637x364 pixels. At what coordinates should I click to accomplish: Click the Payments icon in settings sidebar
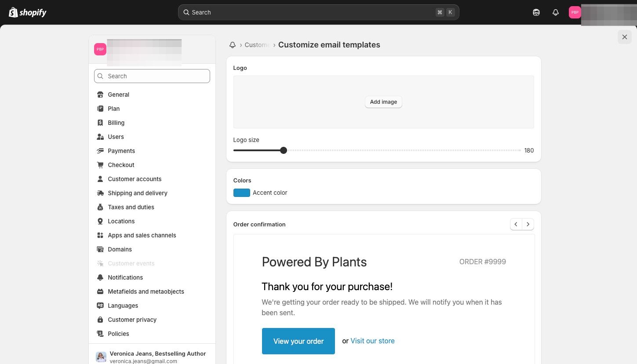click(100, 151)
